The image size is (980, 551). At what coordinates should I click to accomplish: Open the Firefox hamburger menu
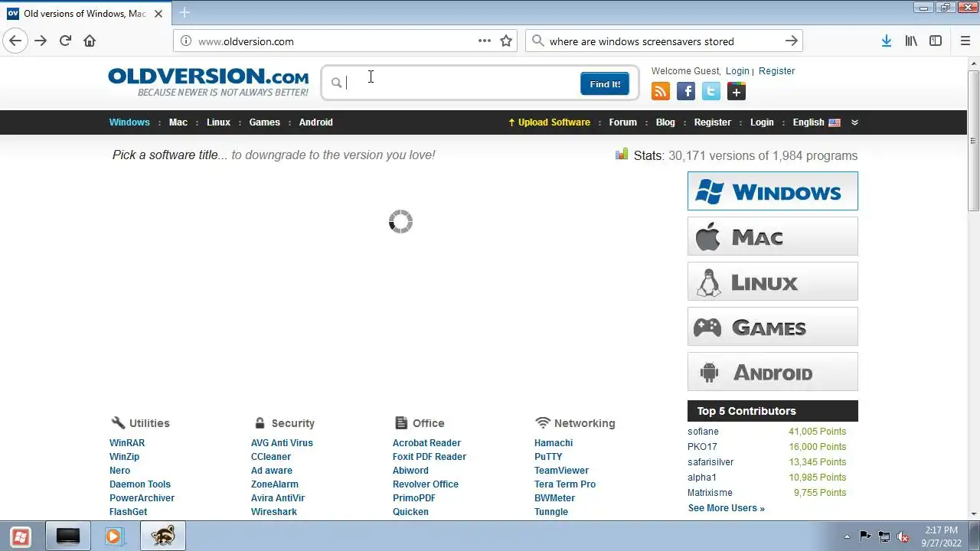tap(965, 41)
